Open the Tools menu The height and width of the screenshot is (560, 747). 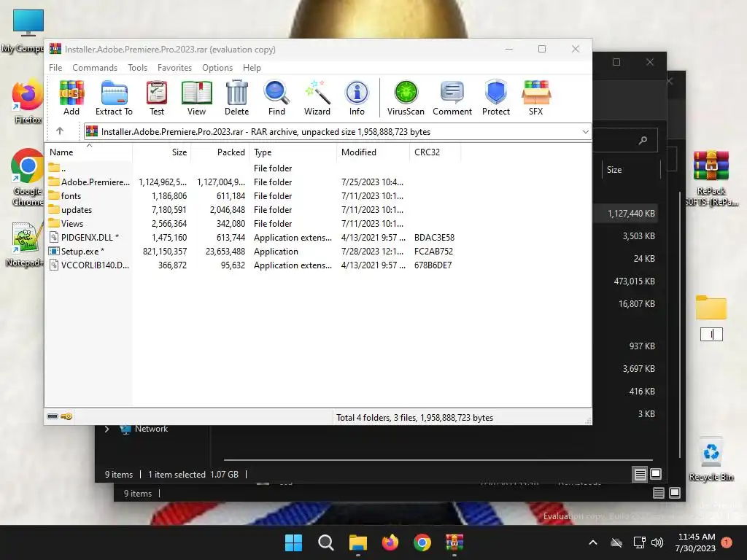[138, 68]
